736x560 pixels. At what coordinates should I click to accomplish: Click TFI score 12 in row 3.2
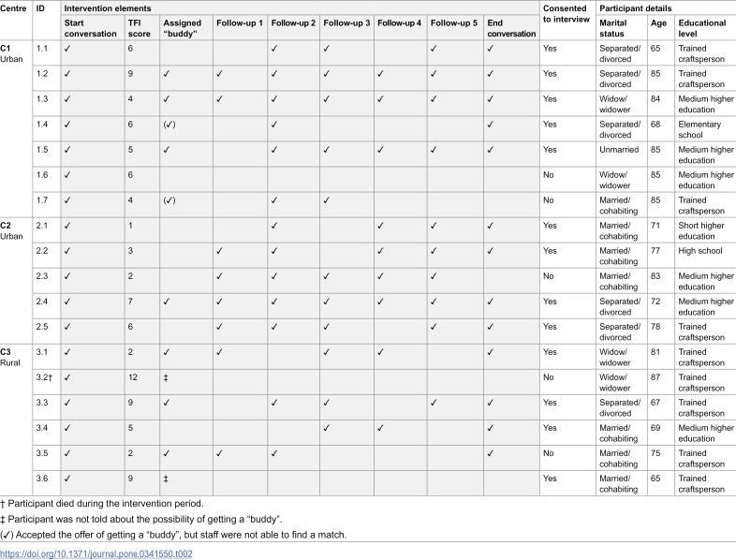tap(133, 377)
